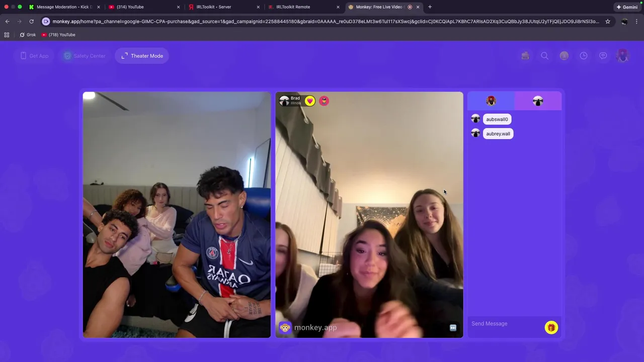The height and width of the screenshot is (362, 644).
Task: Bookmark this page with the star icon
Action: pos(608,22)
